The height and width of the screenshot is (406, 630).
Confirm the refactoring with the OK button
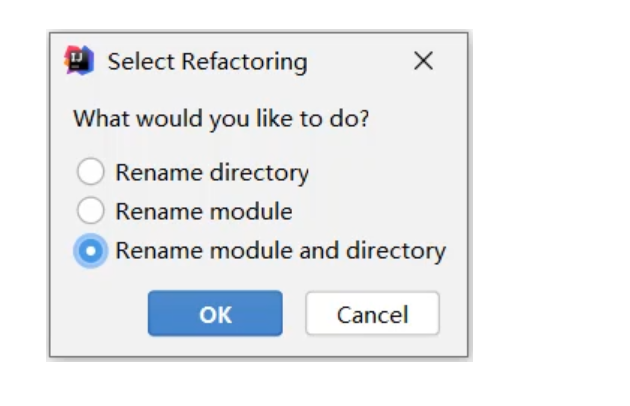click(215, 314)
